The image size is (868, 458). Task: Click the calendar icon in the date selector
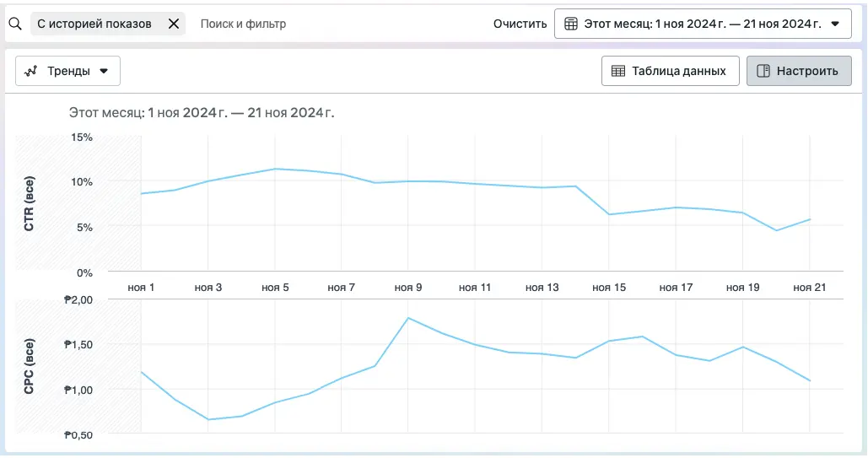click(571, 24)
